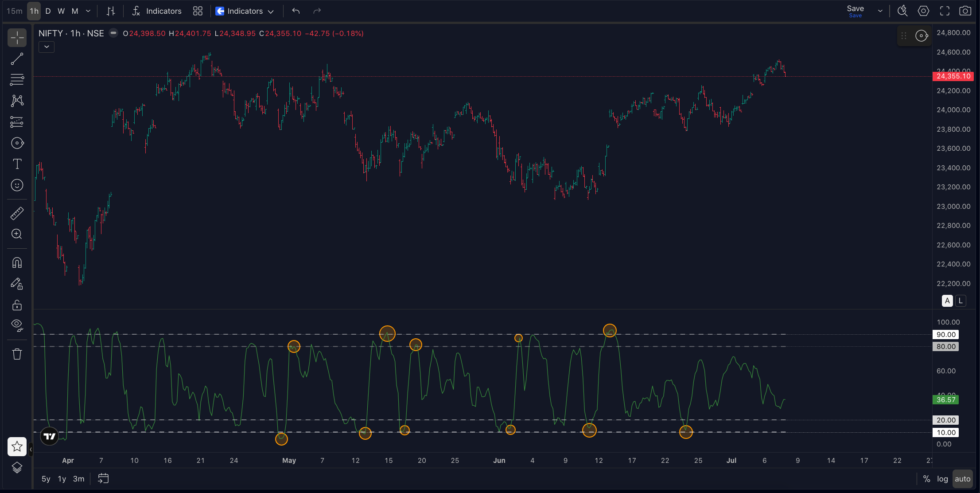The width and height of the screenshot is (980, 493).
Task: Click the 20.00 level label
Action: coord(946,420)
